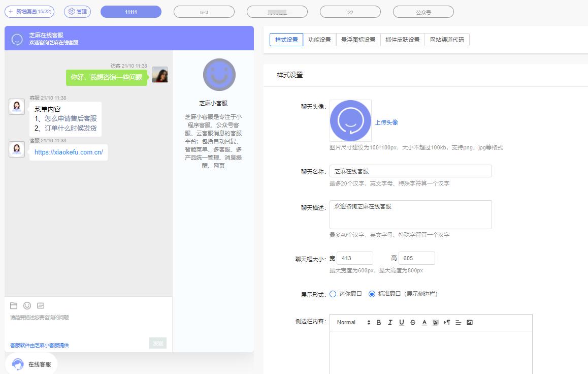588x374 pixels.
Task: Open the font size selector in the editor
Action: tap(369, 322)
